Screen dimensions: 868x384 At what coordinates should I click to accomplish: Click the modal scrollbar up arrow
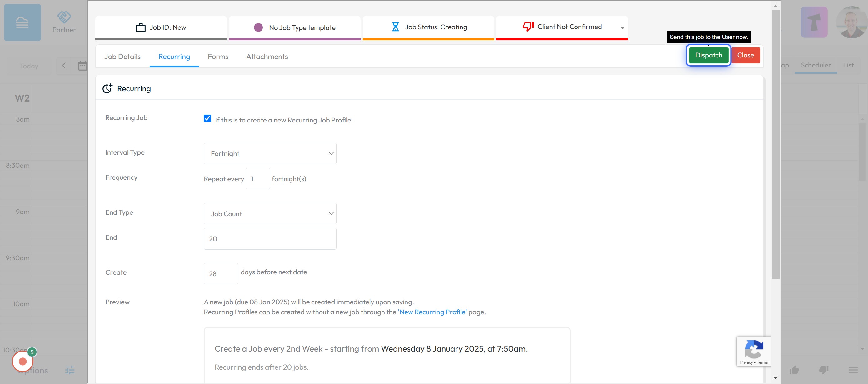click(775, 6)
